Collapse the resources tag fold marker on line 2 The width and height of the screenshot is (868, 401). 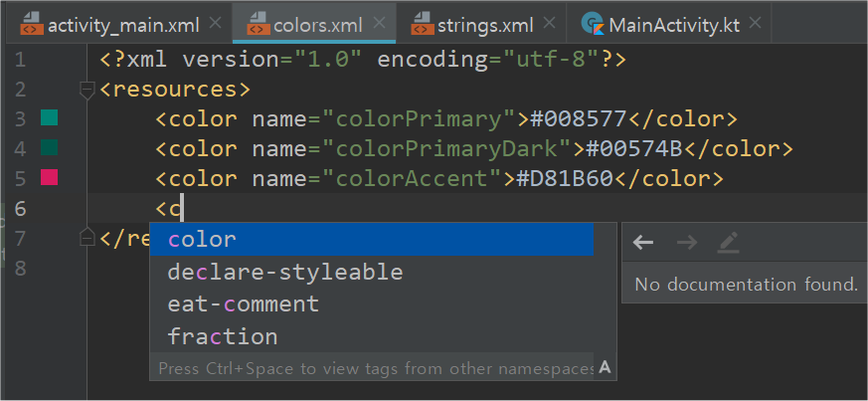pyautogui.click(x=87, y=90)
